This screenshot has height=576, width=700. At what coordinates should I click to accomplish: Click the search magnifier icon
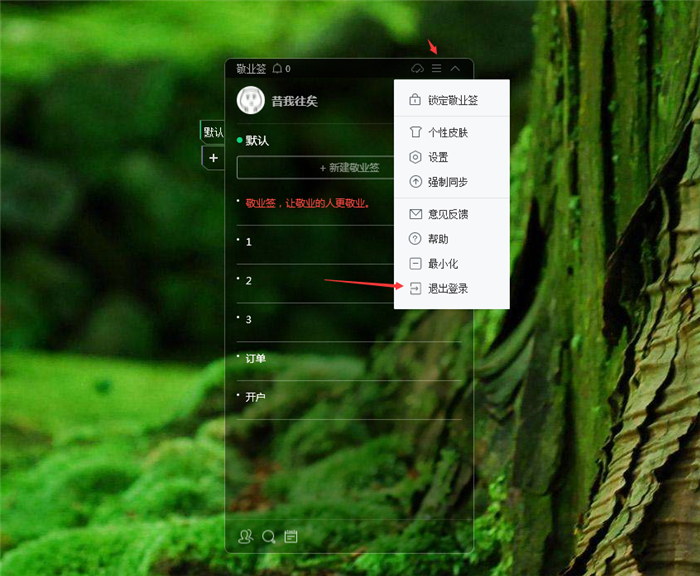pyautogui.click(x=268, y=537)
